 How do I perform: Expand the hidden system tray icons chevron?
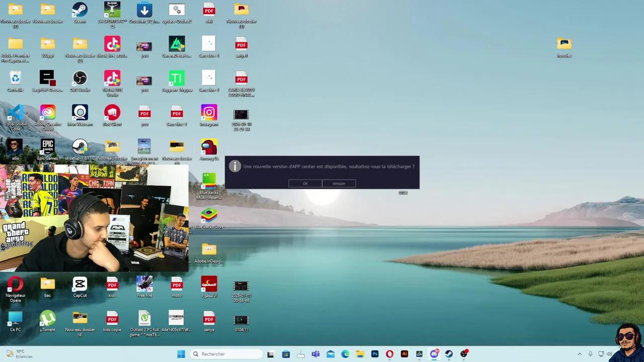click(x=579, y=354)
